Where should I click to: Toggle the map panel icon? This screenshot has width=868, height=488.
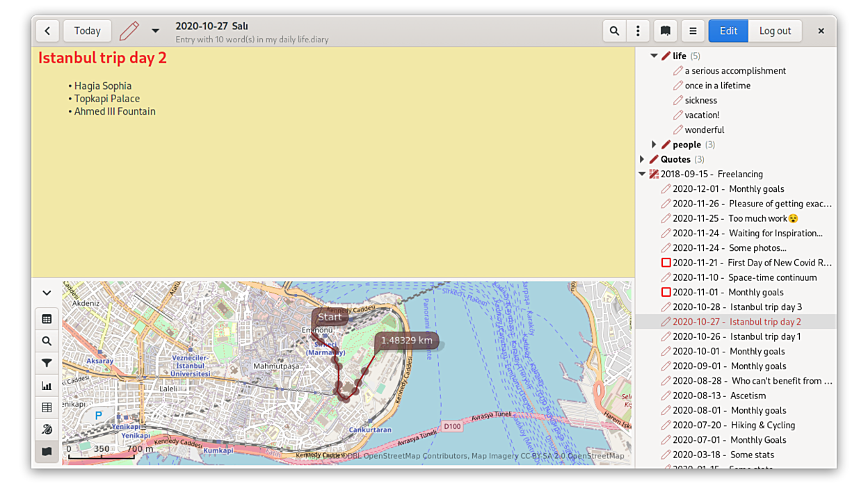tap(47, 452)
